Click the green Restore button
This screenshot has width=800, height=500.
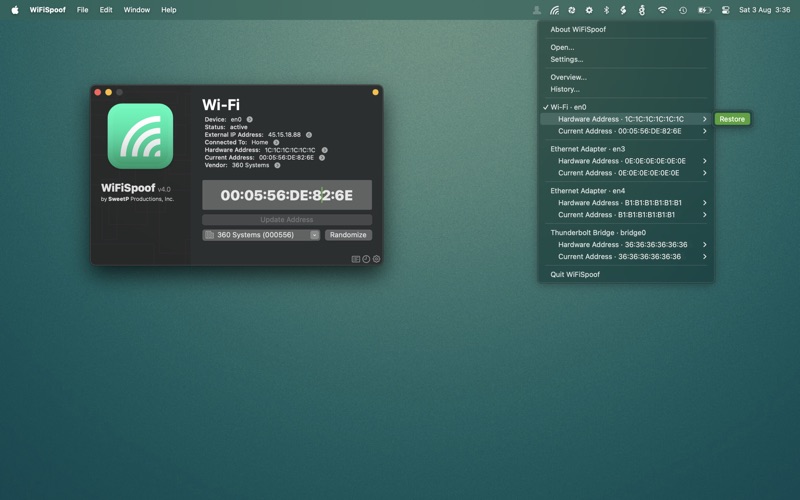(732, 119)
